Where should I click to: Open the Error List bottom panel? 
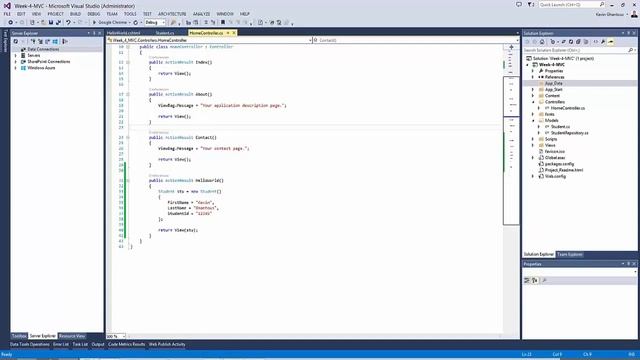click(61, 344)
